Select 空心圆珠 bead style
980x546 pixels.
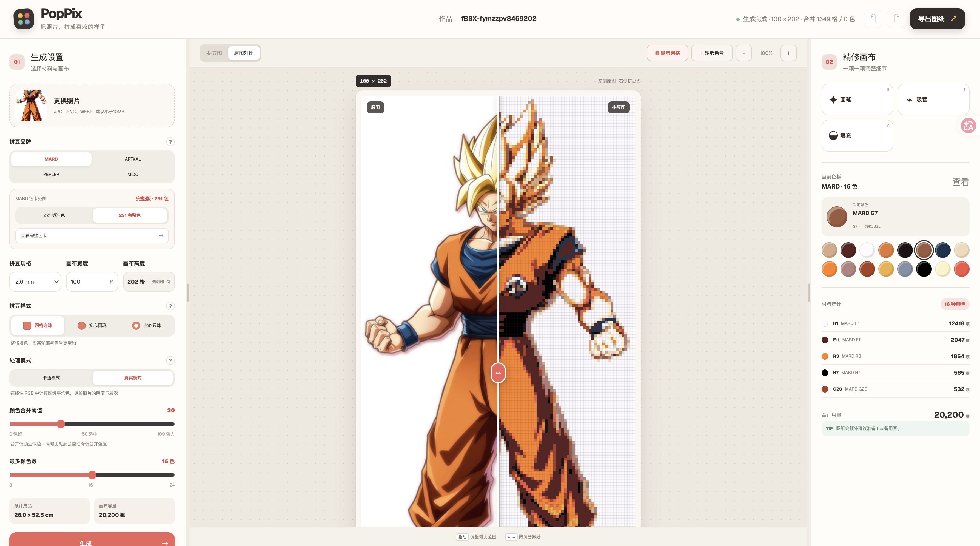(x=146, y=325)
